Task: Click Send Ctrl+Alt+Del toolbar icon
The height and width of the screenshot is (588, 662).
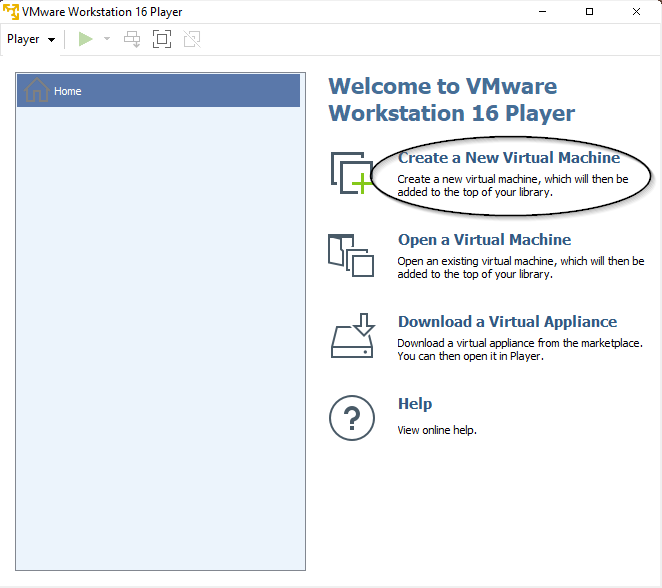Action: pyautogui.click(x=132, y=39)
